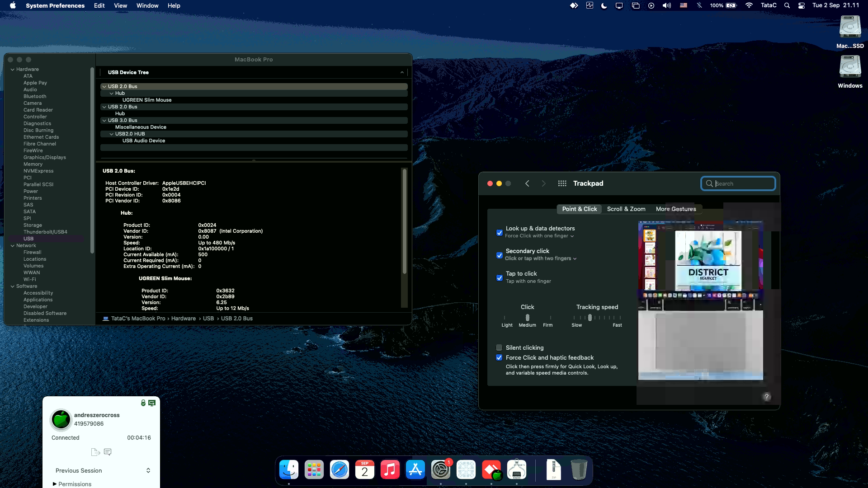Screen dimensions: 868x488
Task: Launch the App Store dock icon
Action: [415, 470]
